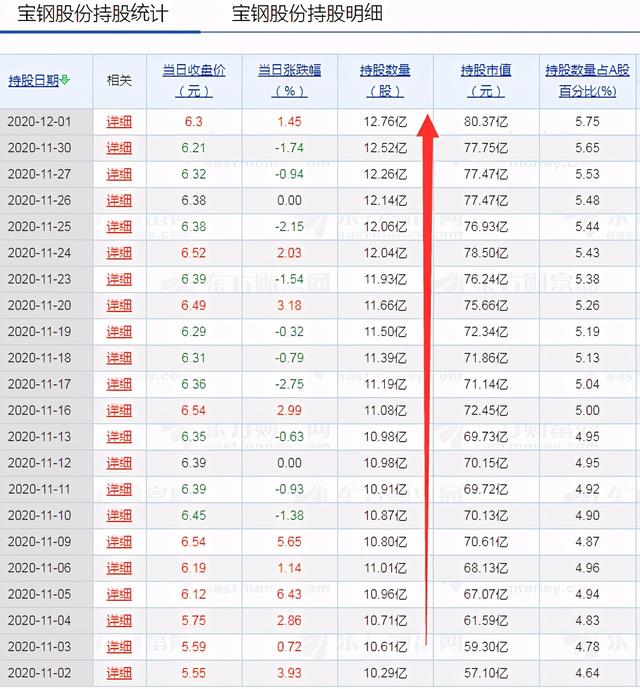Click market value 78.50亿

[x=486, y=253]
